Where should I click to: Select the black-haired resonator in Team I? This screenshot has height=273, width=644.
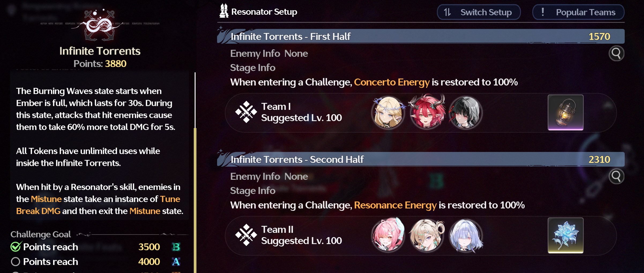[x=466, y=113]
